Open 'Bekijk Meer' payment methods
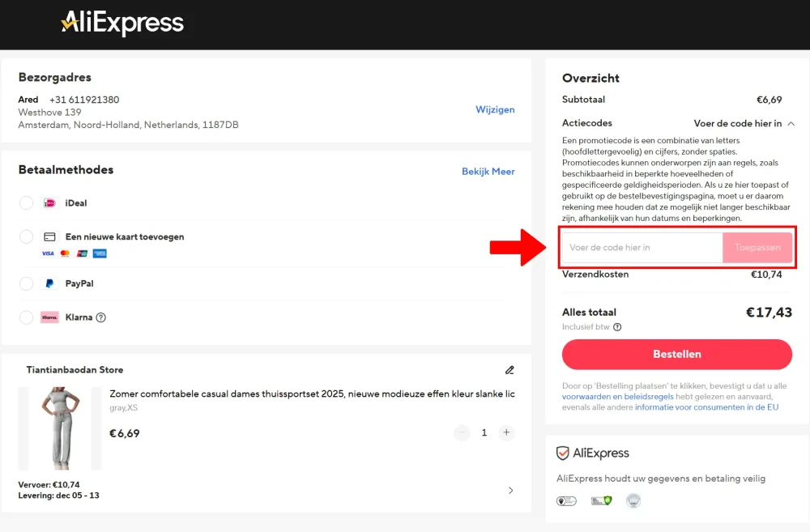This screenshot has width=810, height=532. click(x=488, y=172)
